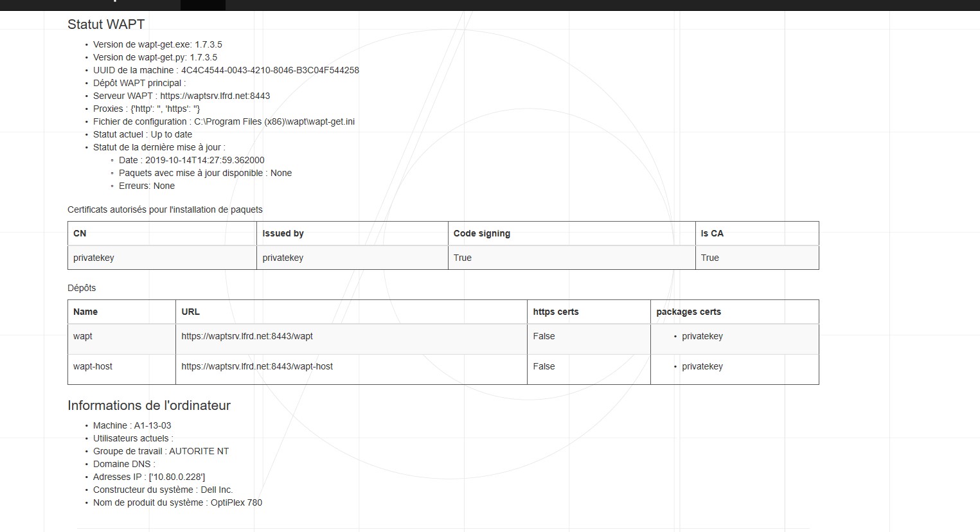
Task: Click the 'Code signing' column header
Action: click(481, 233)
